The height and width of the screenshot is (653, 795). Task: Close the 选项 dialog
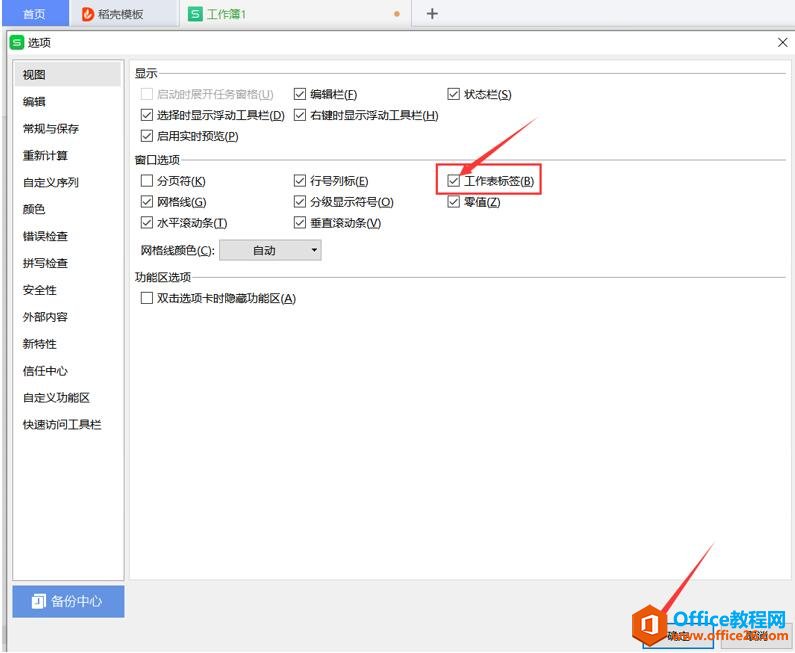(x=783, y=43)
